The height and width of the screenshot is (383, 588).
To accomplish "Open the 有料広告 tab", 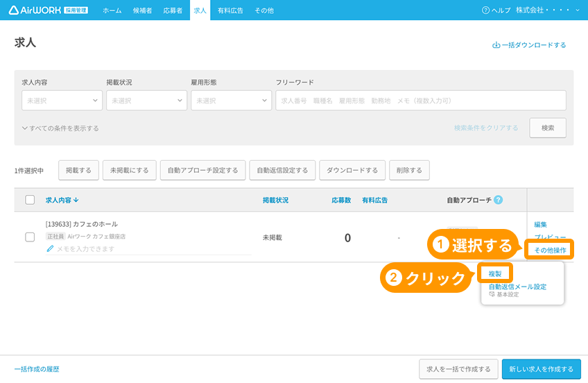I will (x=231, y=10).
